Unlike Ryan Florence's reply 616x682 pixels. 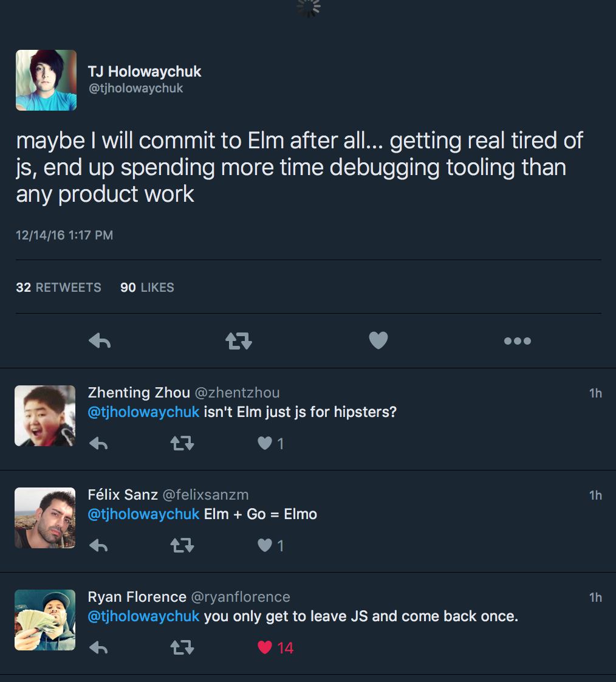click(x=265, y=648)
